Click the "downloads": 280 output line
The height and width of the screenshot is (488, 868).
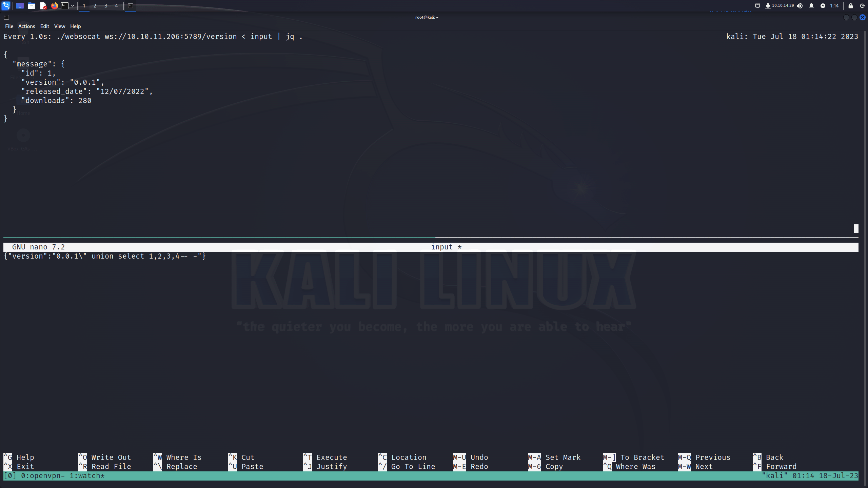click(x=56, y=101)
